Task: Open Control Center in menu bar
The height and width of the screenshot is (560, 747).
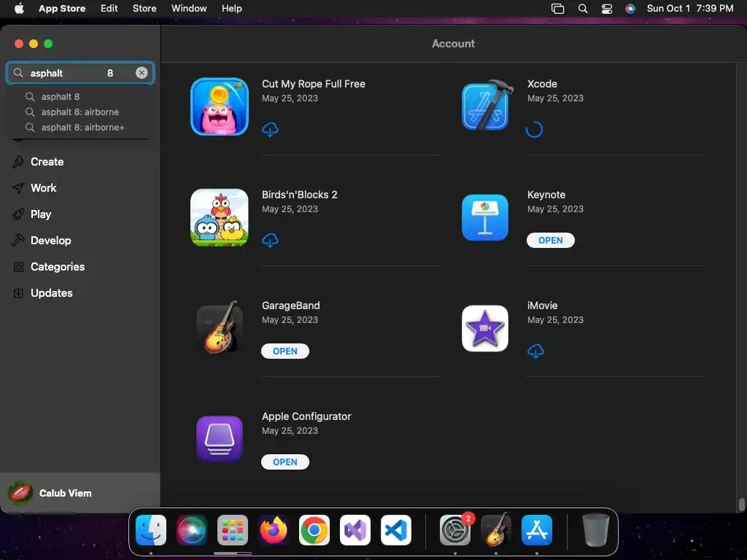Action: (606, 9)
